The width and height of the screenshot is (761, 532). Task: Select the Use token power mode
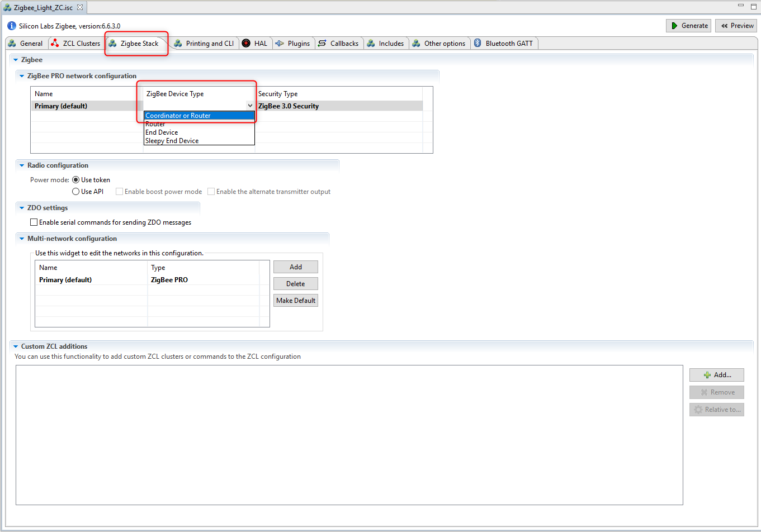click(76, 180)
